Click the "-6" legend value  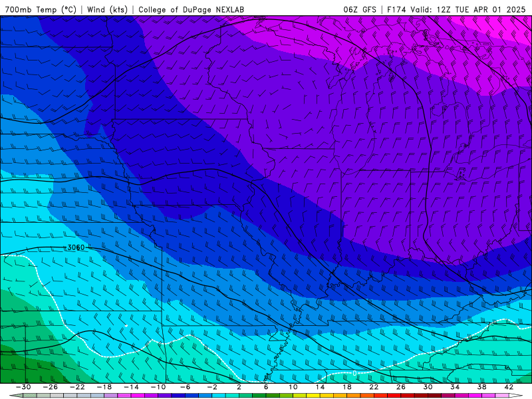click(186, 387)
